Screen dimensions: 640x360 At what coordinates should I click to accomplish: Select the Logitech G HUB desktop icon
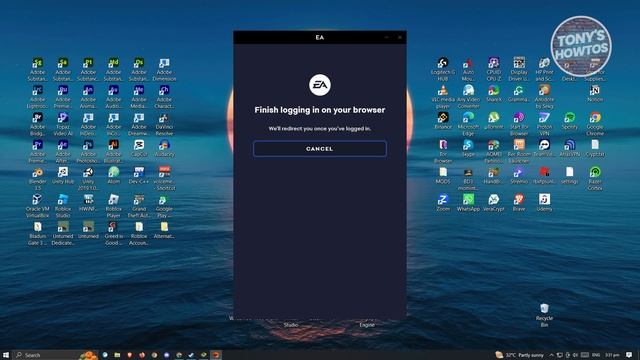pos(443,69)
